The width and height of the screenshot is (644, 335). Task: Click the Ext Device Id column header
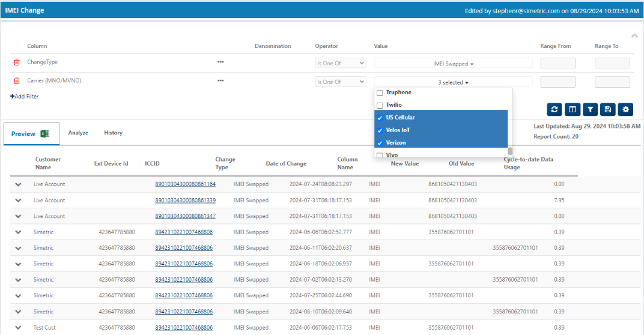point(111,163)
